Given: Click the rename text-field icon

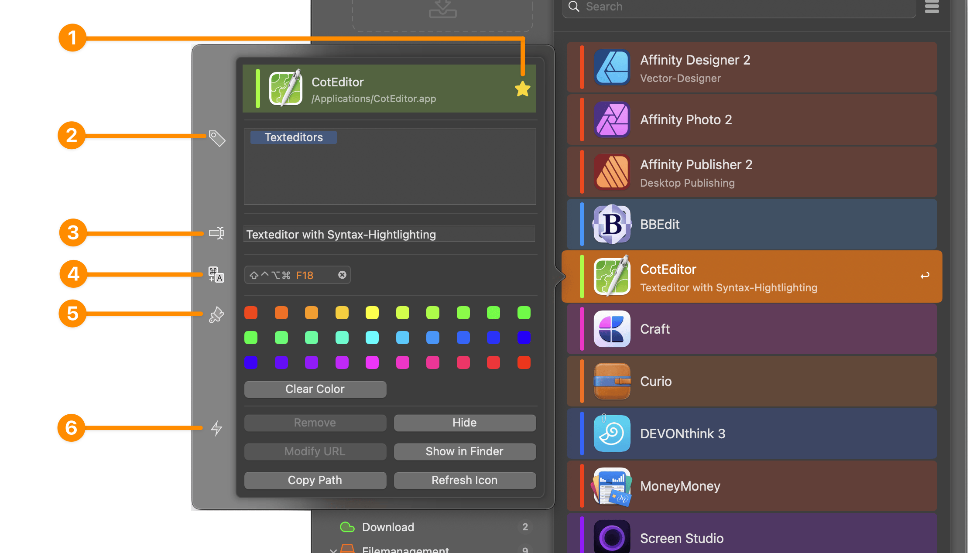Looking at the screenshot, I should [x=217, y=233].
